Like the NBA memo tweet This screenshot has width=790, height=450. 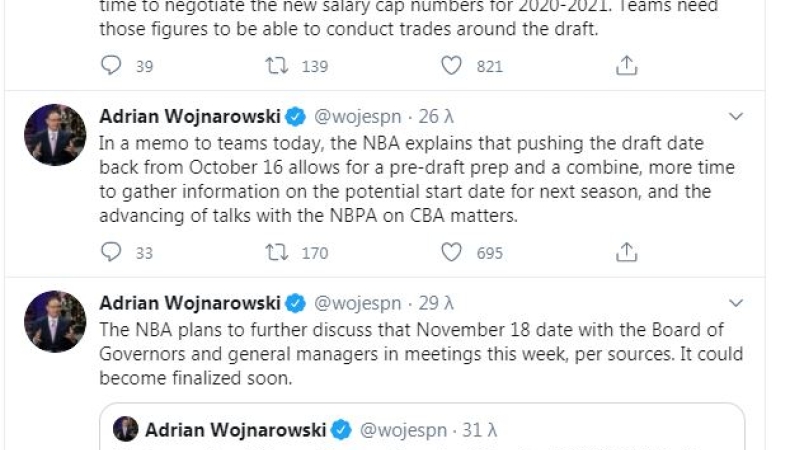coord(452,252)
